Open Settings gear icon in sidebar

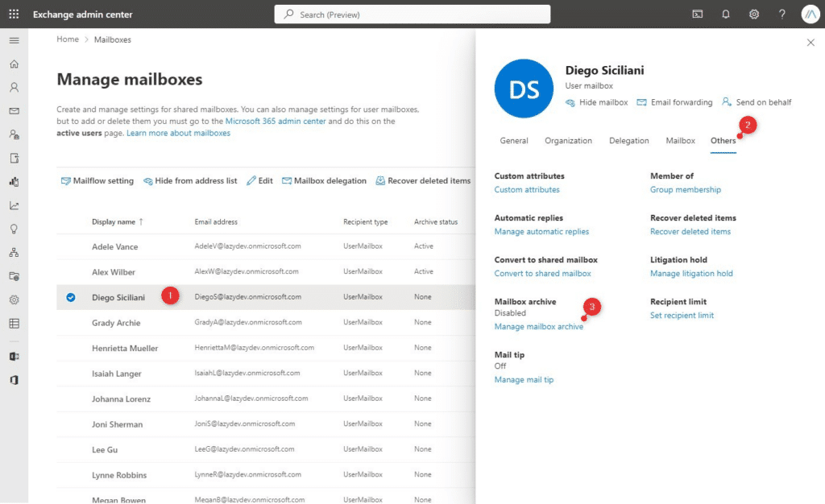pos(15,300)
